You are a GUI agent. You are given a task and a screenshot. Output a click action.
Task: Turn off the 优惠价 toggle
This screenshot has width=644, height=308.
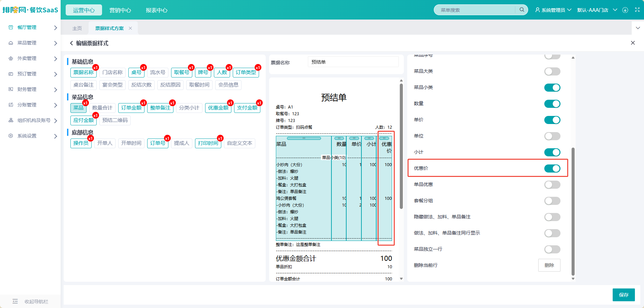(552, 168)
